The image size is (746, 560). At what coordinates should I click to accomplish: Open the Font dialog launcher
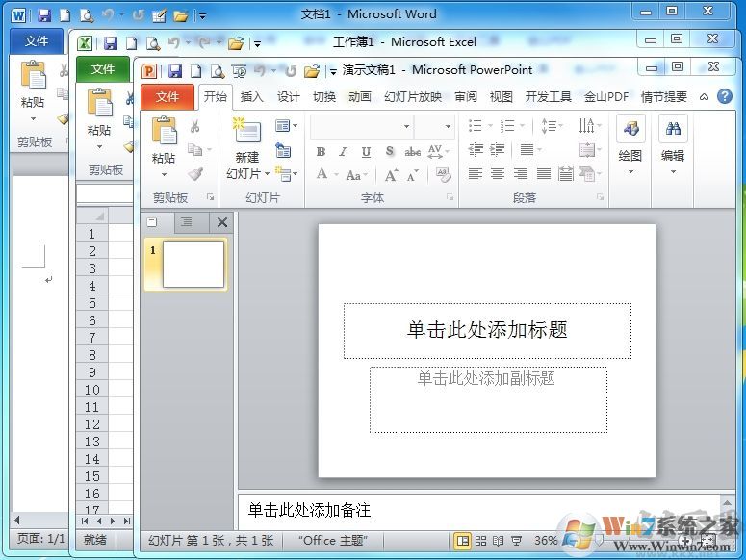[x=450, y=197]
